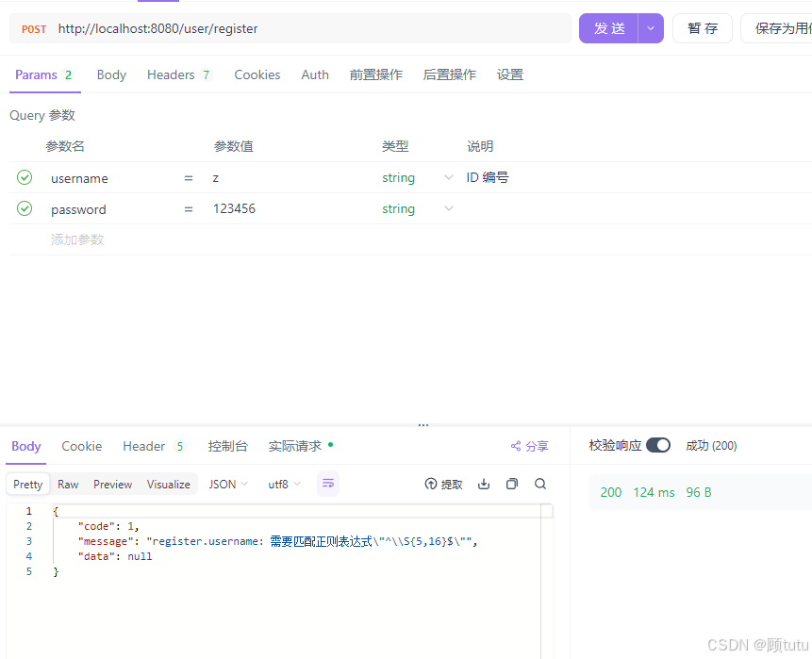Open the JSON format dropdown
Viewport: 812px width, 659px height.
(x=227, y=484)
